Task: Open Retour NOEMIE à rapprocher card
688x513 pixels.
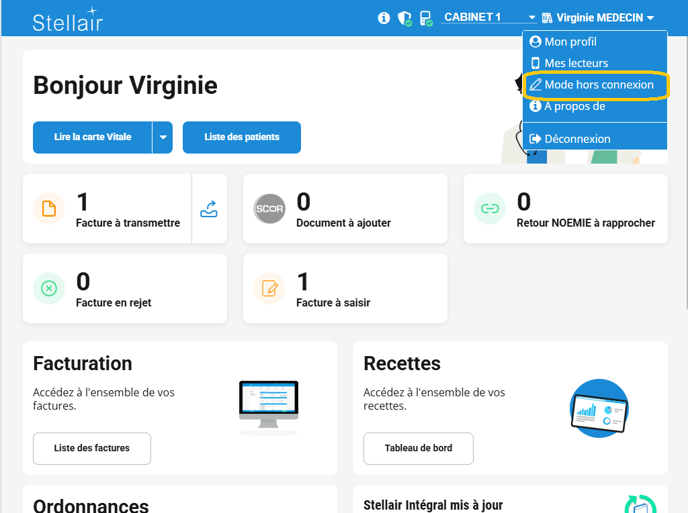Action: 566,208
